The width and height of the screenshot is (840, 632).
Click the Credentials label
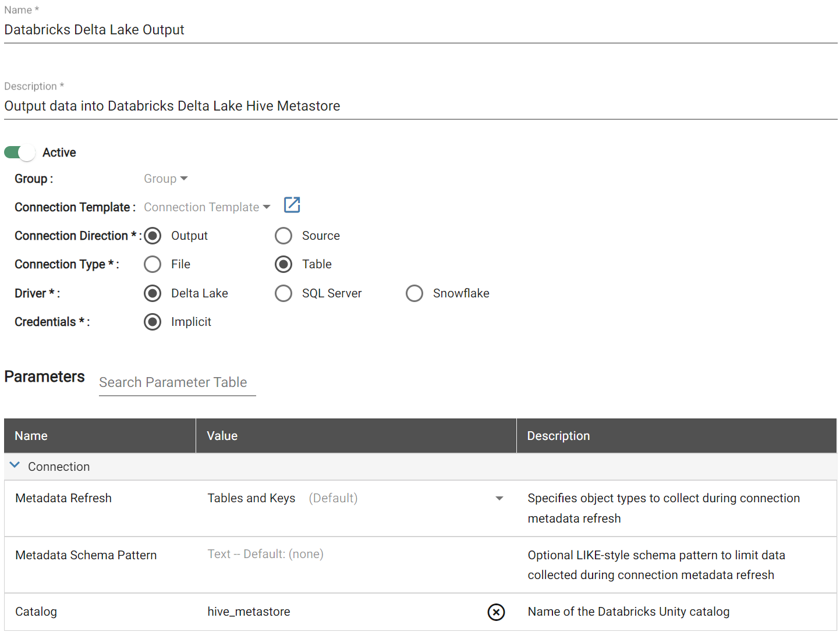[x=52, y=322]
